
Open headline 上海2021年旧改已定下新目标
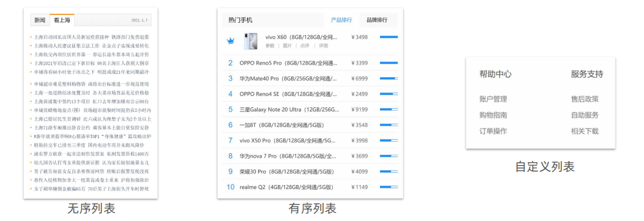pos(64,63)
